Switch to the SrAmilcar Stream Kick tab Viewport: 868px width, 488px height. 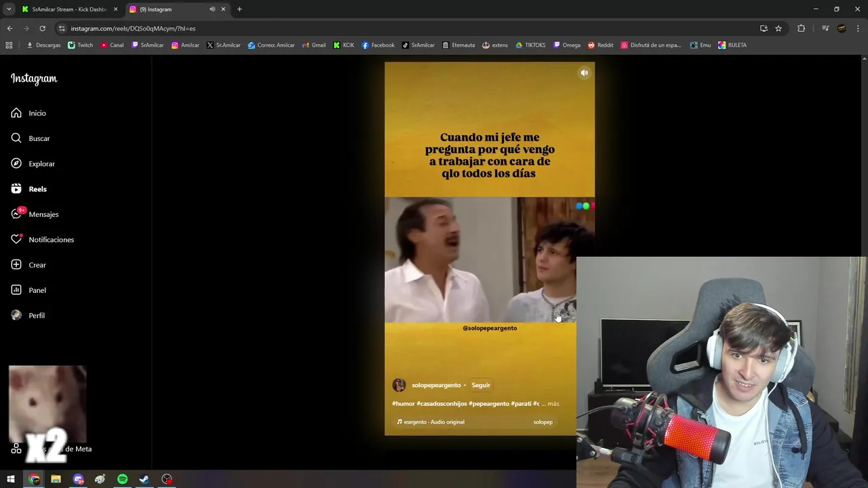[69, 9]
